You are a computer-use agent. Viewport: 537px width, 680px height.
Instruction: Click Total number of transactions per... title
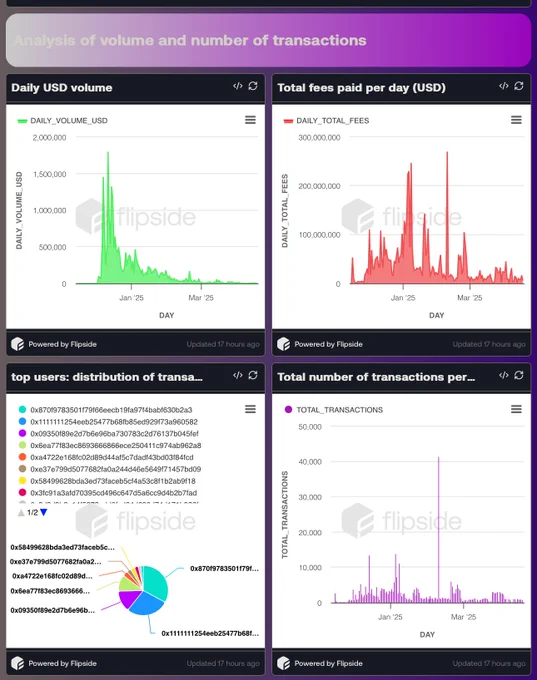[x=376, y=377]
